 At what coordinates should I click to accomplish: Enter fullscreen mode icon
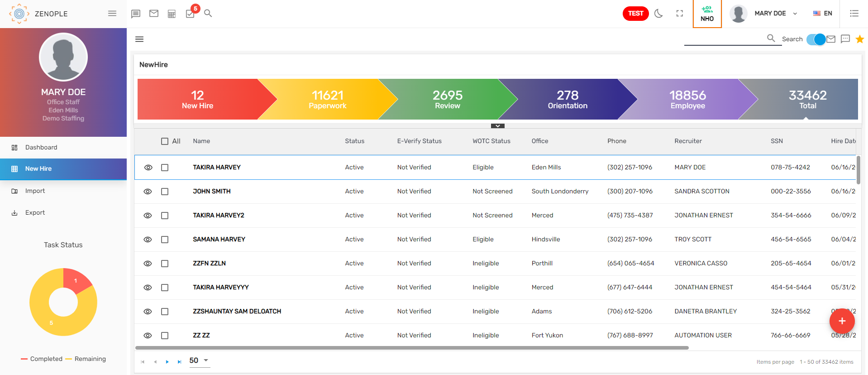pyautogui.click(x=680, y=14)
